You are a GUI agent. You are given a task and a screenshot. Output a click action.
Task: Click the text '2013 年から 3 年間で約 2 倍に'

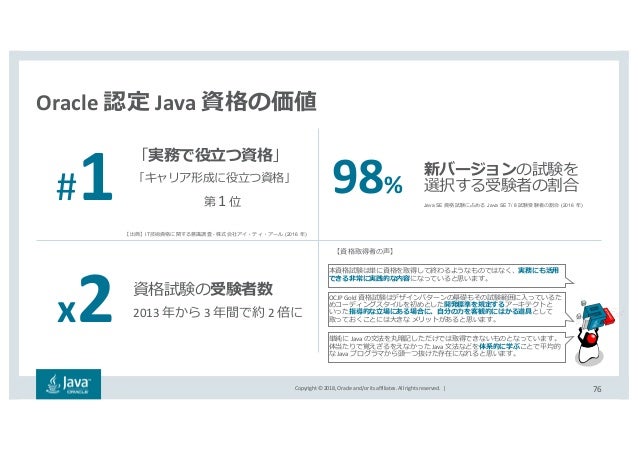[218, 313]
